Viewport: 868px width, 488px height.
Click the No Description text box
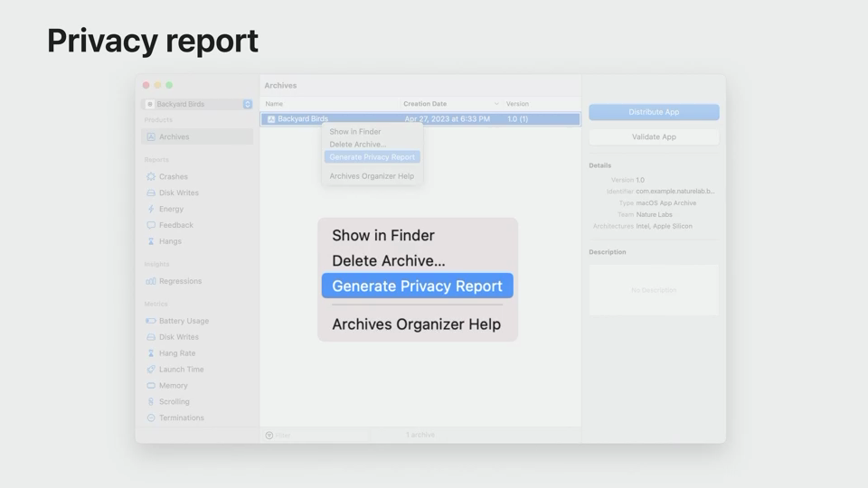[x=654, y=290]
